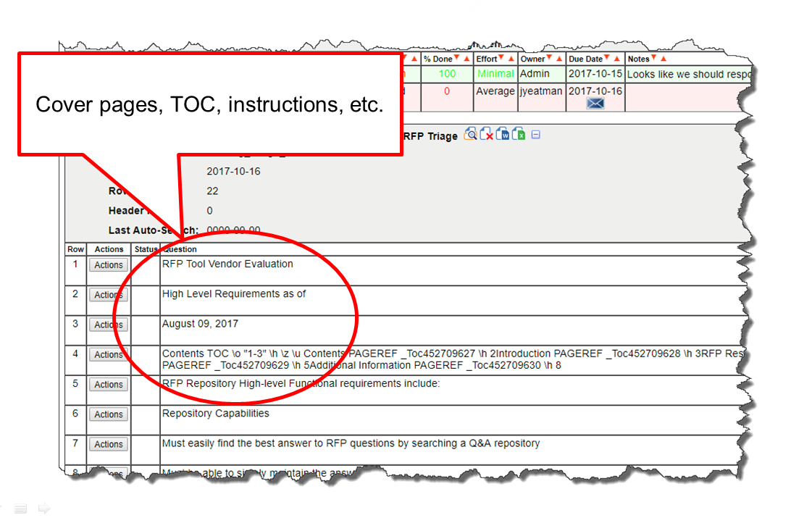Open Actions menu for row 6
This screenshot has height=518, width=812.
[108, 414]
